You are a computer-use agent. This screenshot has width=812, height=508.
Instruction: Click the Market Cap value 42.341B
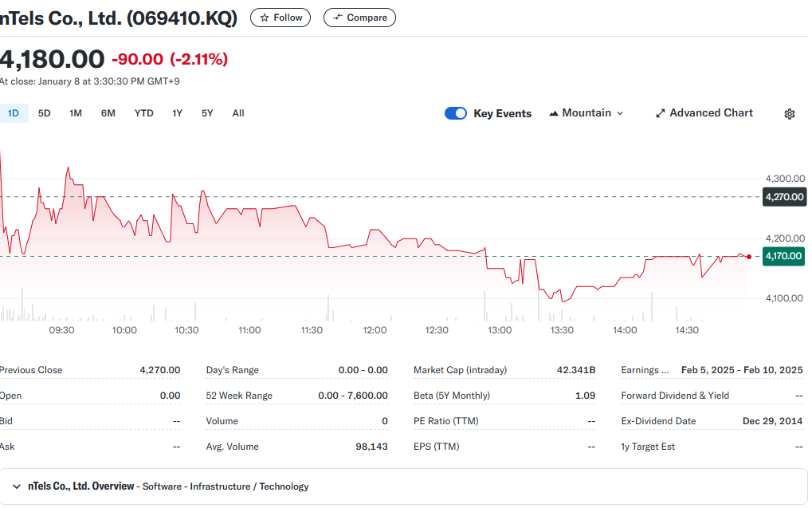(576, 370)
